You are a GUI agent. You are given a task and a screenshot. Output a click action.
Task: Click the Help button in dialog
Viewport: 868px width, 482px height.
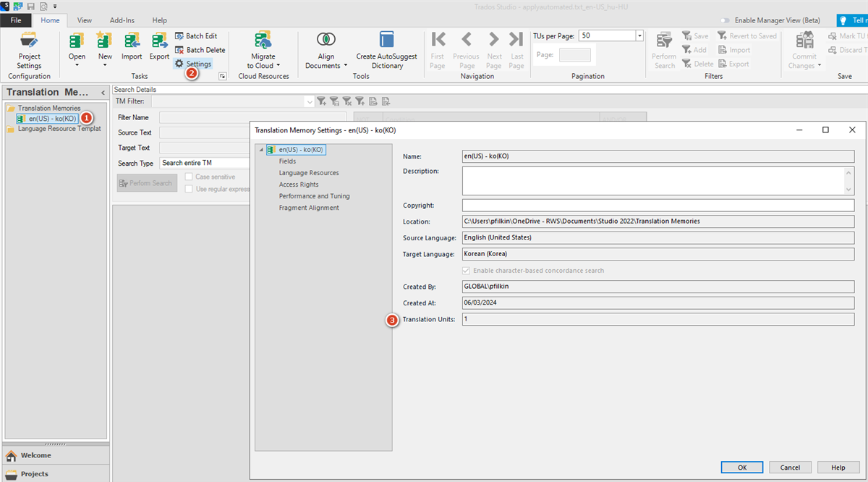click(838, 468)
